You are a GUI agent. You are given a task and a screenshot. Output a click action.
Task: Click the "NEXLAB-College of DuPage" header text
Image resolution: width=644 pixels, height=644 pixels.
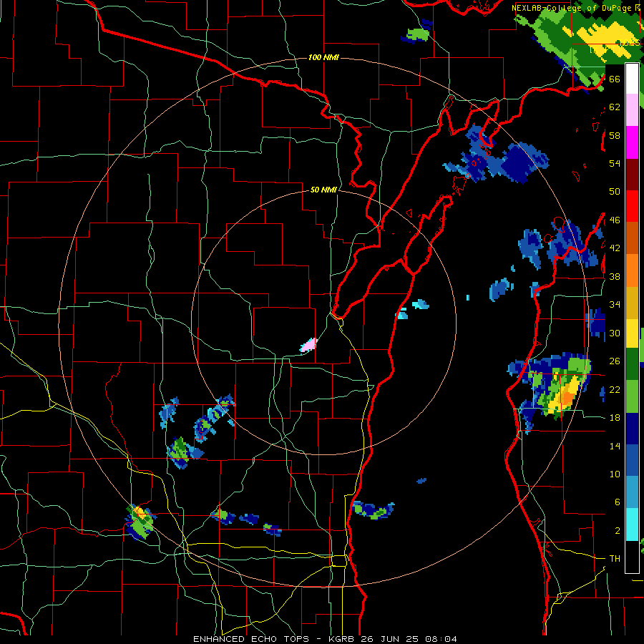coord(572,8)
